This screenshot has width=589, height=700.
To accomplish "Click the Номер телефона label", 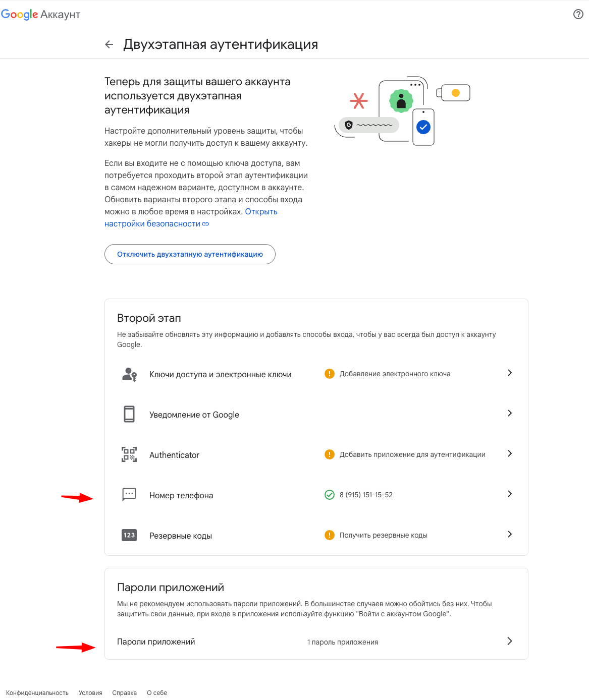I will [181, 495].
